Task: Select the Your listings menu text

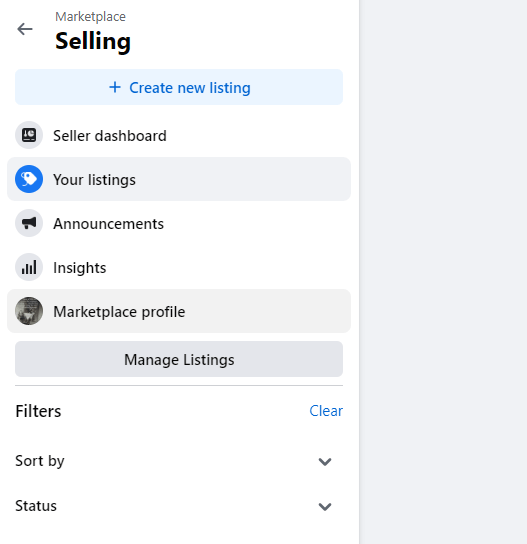Action: coord(94,180)
